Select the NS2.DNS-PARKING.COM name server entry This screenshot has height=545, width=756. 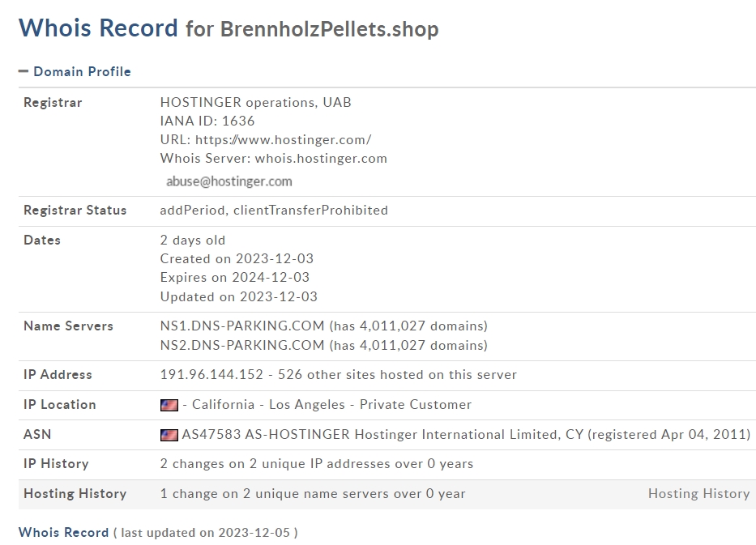242,345
